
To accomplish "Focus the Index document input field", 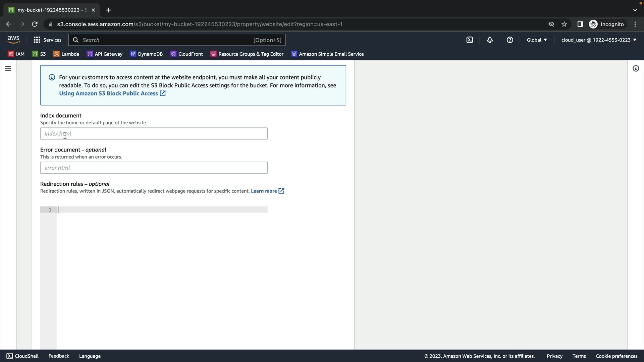I will click(154, 134).
